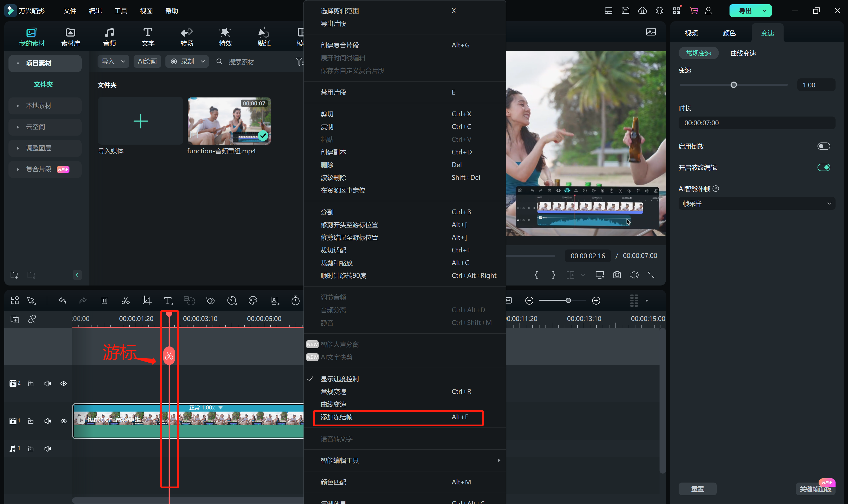Open the 音频 audio library

(x=109, y=37)
